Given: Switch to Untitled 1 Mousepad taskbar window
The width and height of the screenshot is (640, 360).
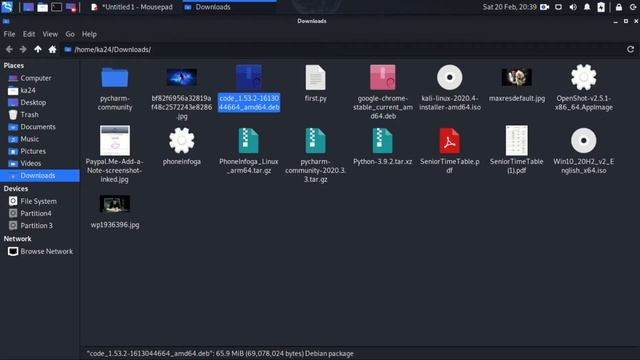Looking at the screenshot, I should (132, 7).
